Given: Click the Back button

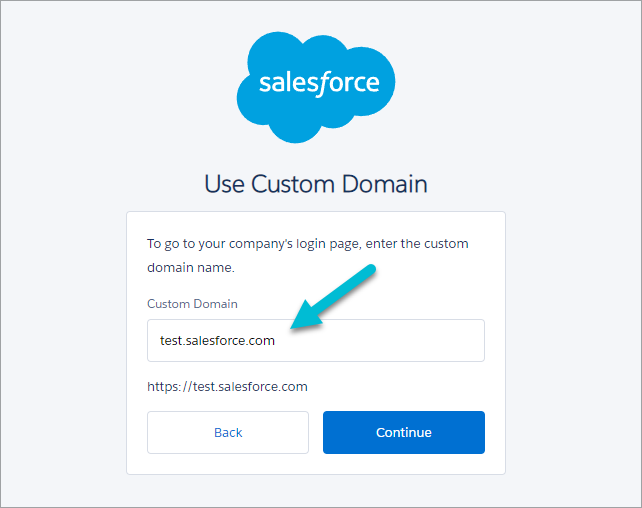Looking at the screenshot, I should point(228,432).
